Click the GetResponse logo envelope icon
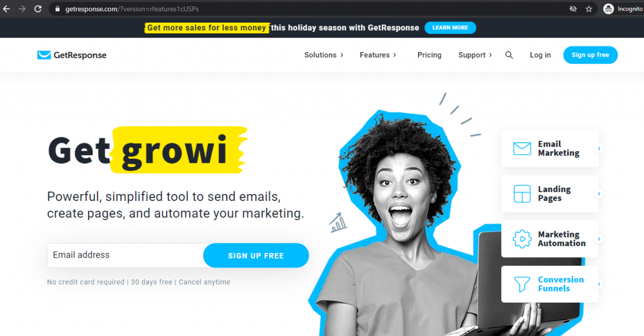The image size is (644, 336). point(44,55)
